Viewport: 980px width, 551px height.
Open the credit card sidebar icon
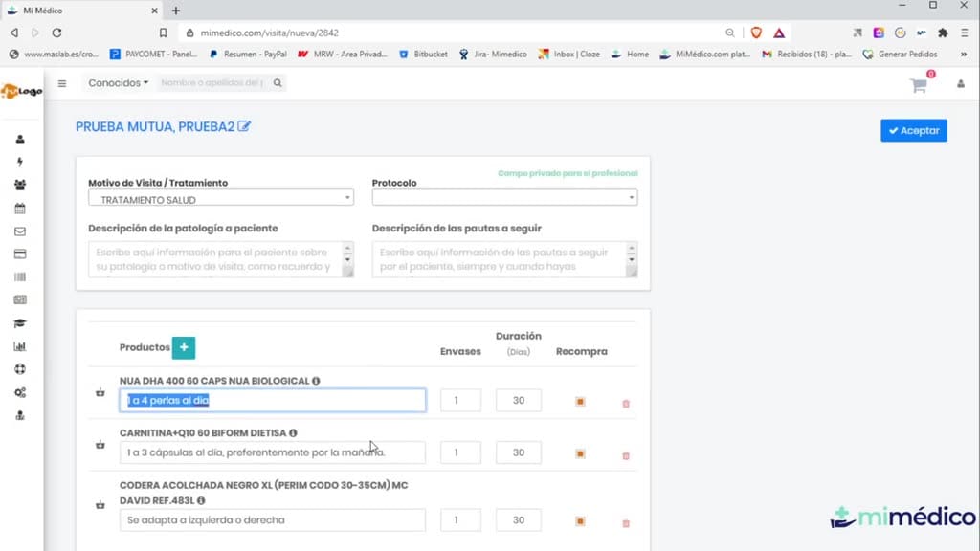coord(20,253)
